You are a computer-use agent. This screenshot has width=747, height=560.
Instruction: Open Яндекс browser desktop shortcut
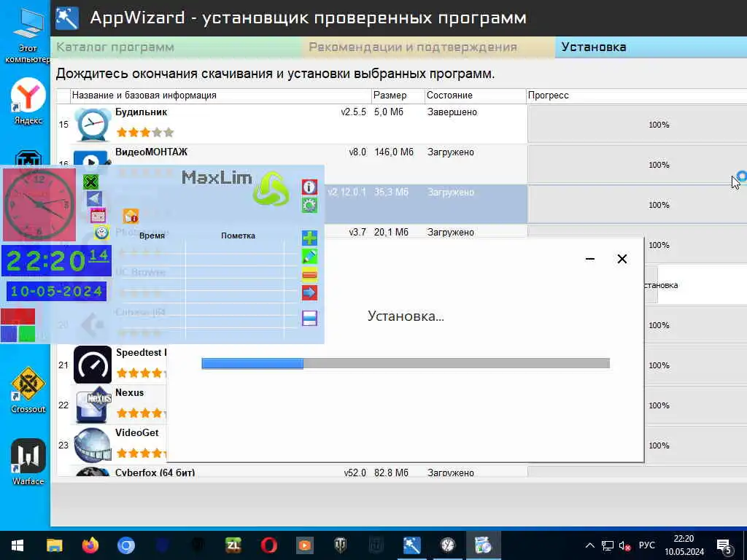tap(28, 101)
